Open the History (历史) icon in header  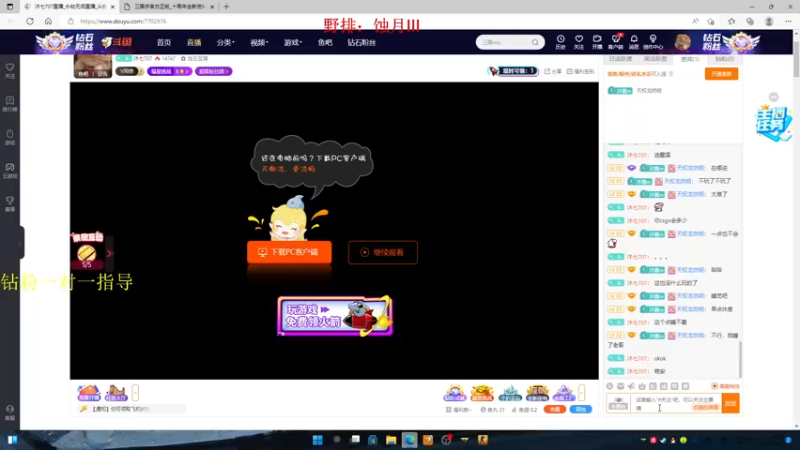(x=560, y=42)
